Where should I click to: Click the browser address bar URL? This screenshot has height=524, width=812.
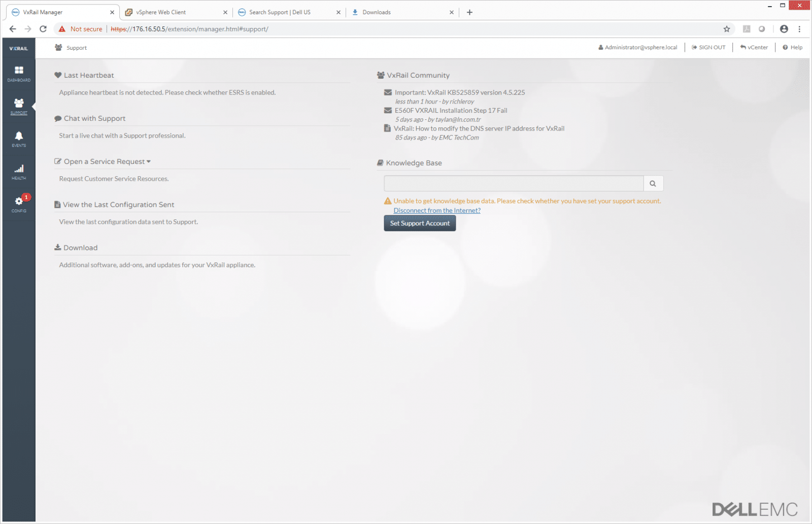click(189, 29)
